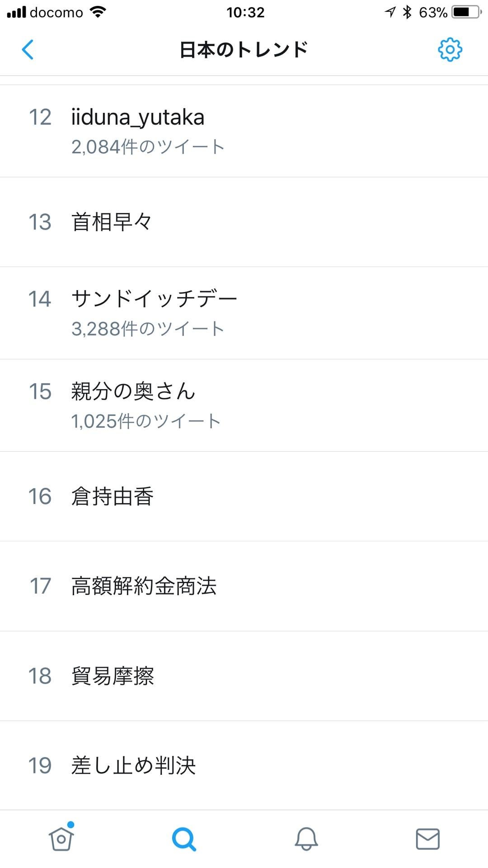Tap the Wi-Fi status icon
Viewport: 488px width, 868px height.
98,12
